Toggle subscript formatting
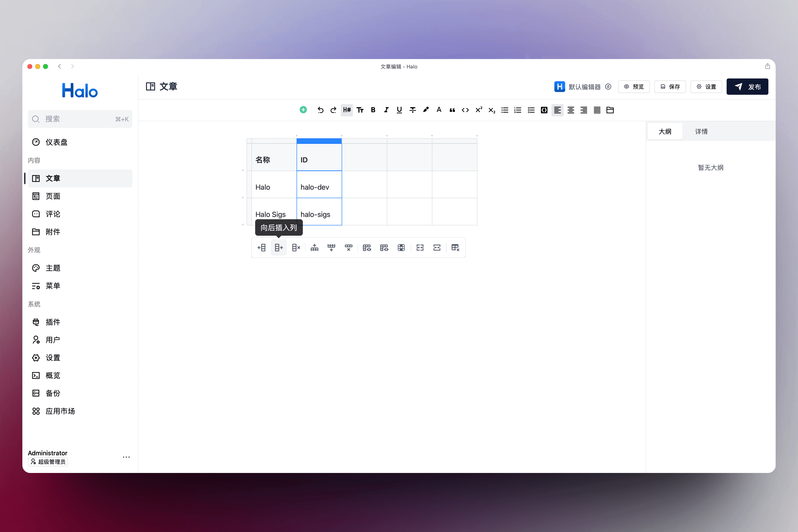Viewport: 798px width, 532px height. [x=492, y=110]
